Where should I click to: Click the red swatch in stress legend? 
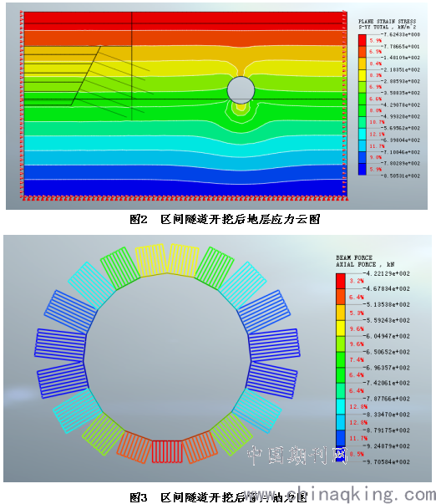point(362,40)
